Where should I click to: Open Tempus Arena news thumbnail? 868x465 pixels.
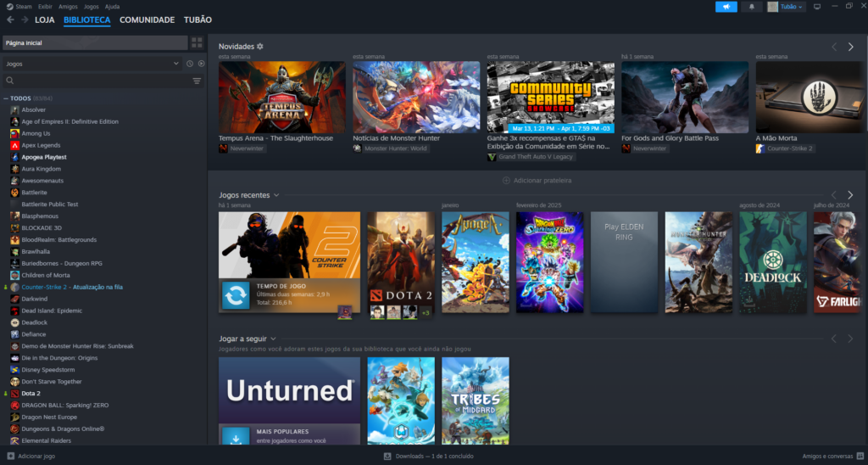coord(281,97)
